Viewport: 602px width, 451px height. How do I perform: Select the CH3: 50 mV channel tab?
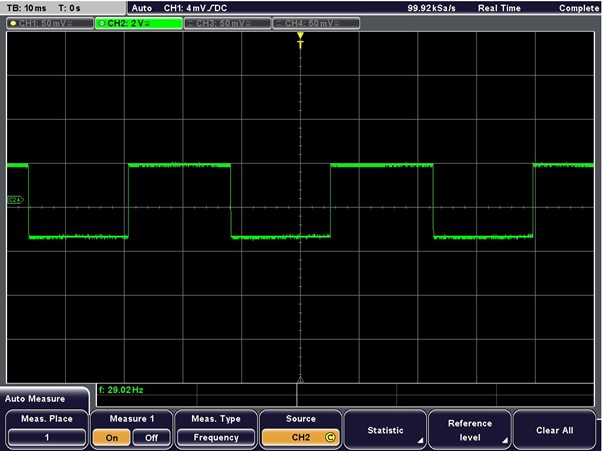227,23
